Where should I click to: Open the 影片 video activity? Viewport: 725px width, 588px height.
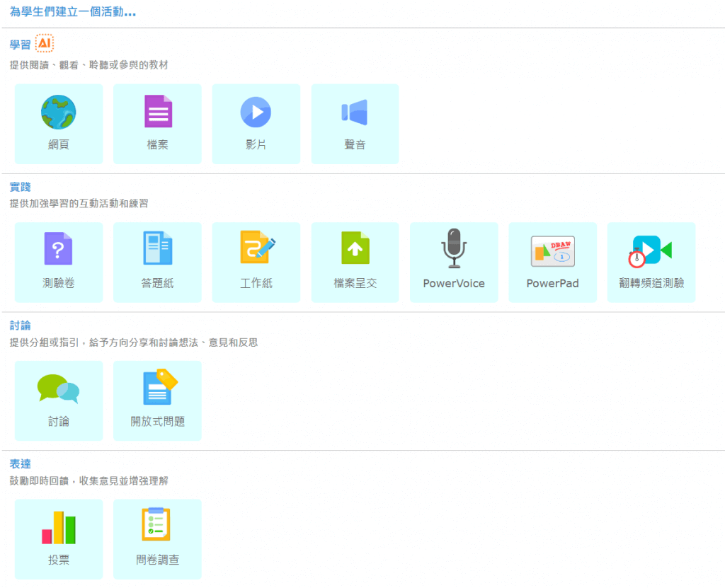click(x=256, y=123)
